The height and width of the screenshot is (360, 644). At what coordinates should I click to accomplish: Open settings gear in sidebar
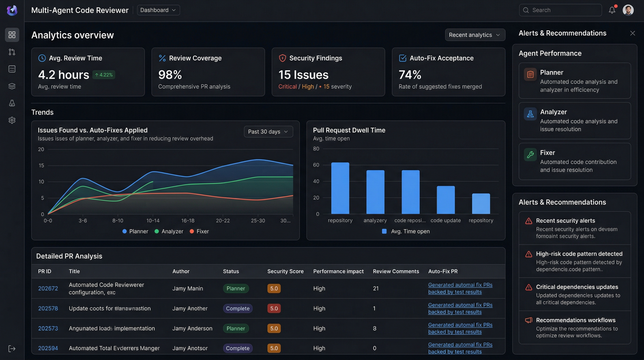point(12,120)
